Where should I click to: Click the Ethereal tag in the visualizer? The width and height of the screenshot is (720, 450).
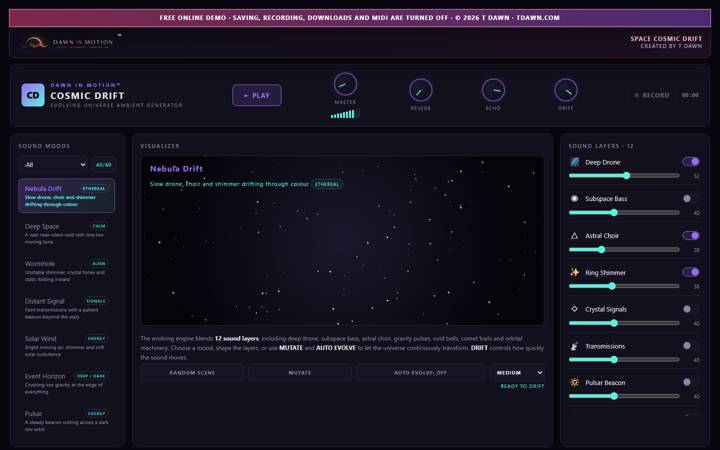coord(327,184)
